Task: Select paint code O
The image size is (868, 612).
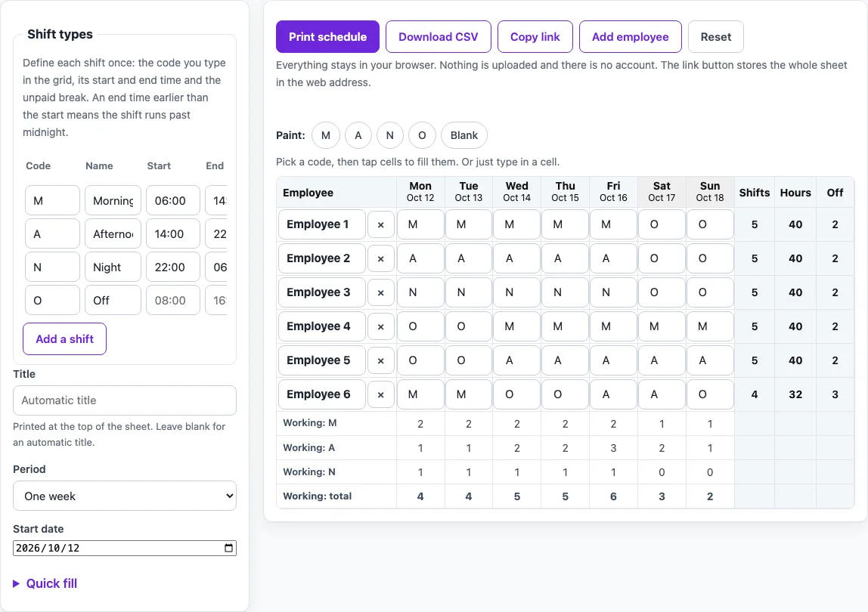Action: point(422,135)
